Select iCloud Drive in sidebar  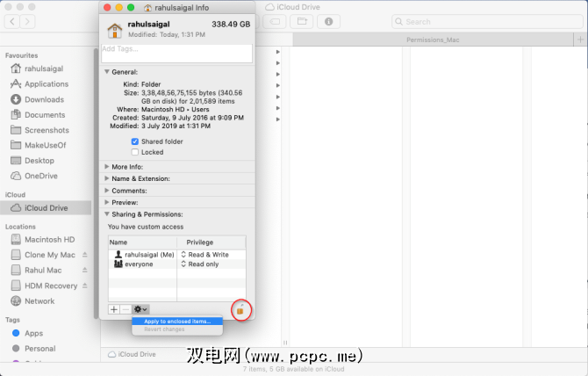(46, 208)
